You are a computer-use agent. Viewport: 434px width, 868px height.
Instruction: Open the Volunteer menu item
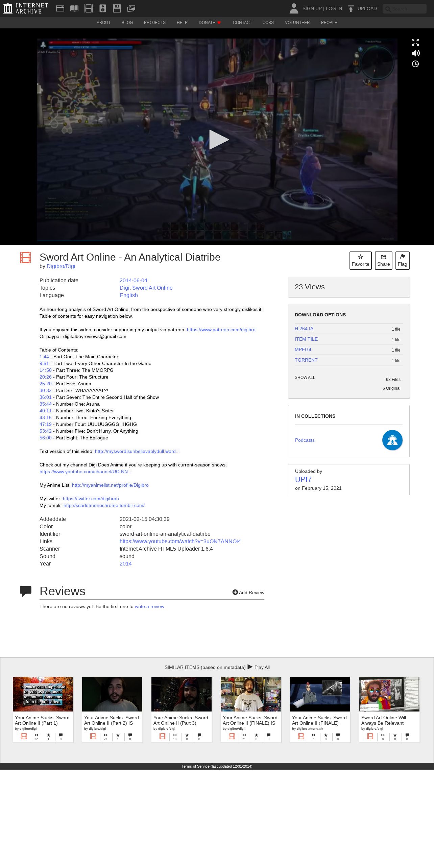point(297,23)
